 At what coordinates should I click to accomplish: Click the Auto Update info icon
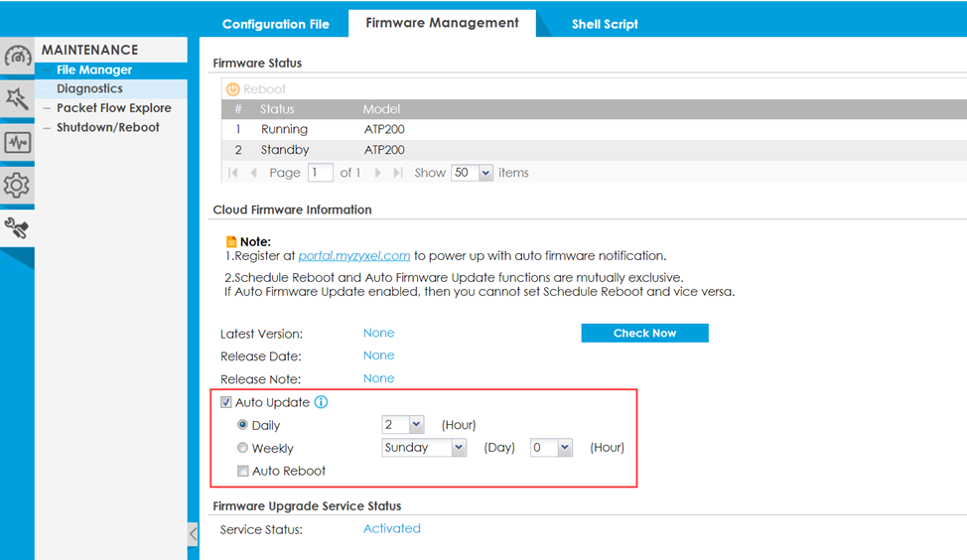click(321, 402)
